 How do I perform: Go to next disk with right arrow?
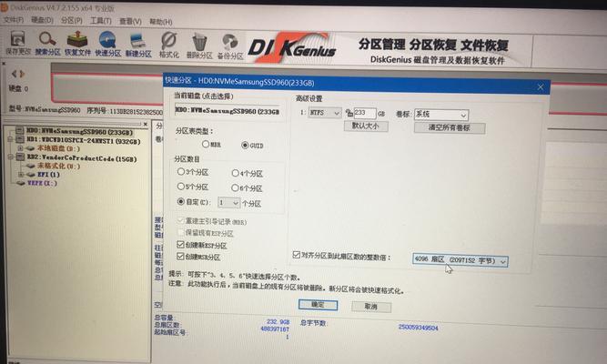point(22,74)
